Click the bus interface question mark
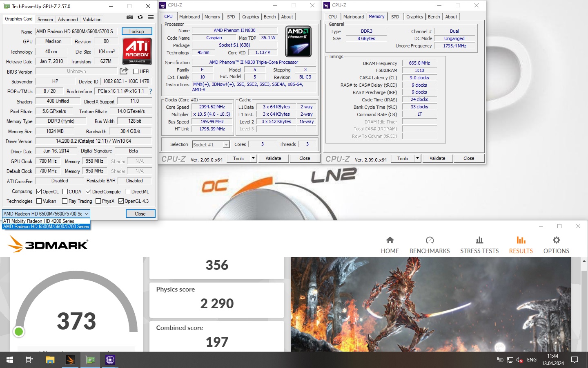Screen dimensions: 588x368 click(150, 91)
